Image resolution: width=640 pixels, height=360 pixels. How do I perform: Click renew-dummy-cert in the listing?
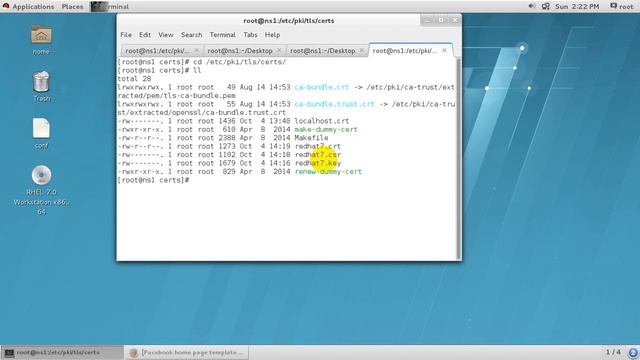pos(328,171)
